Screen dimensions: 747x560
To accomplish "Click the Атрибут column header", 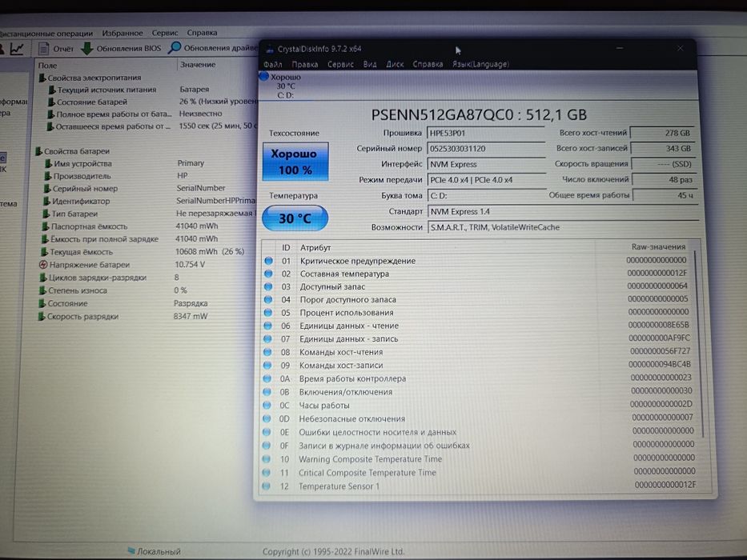I will pos(315,248).
